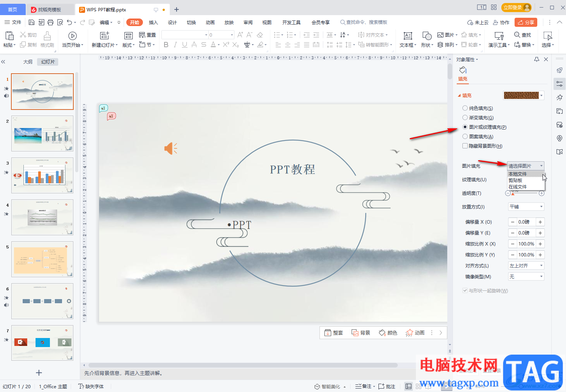Open the alignment 左上对齐 dropdown
Viewport: 566px width, 392px height.
(526, 265)
